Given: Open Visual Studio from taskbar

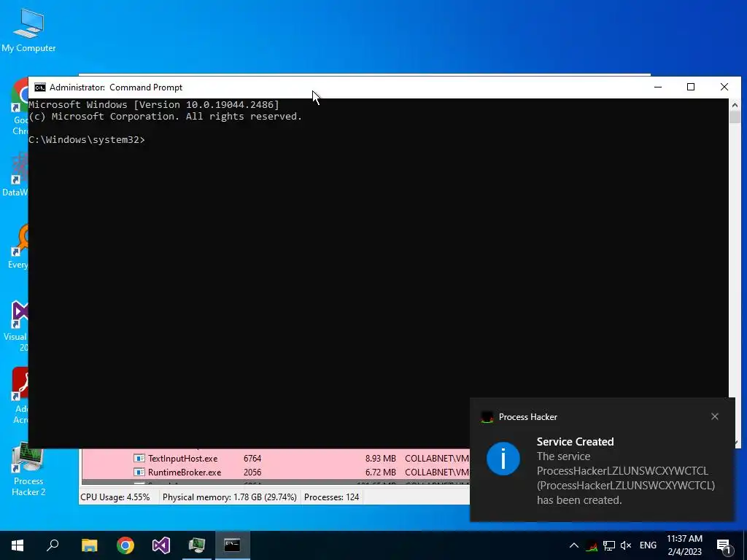Looking at the screenshot, I should click(x=161, y=545).
